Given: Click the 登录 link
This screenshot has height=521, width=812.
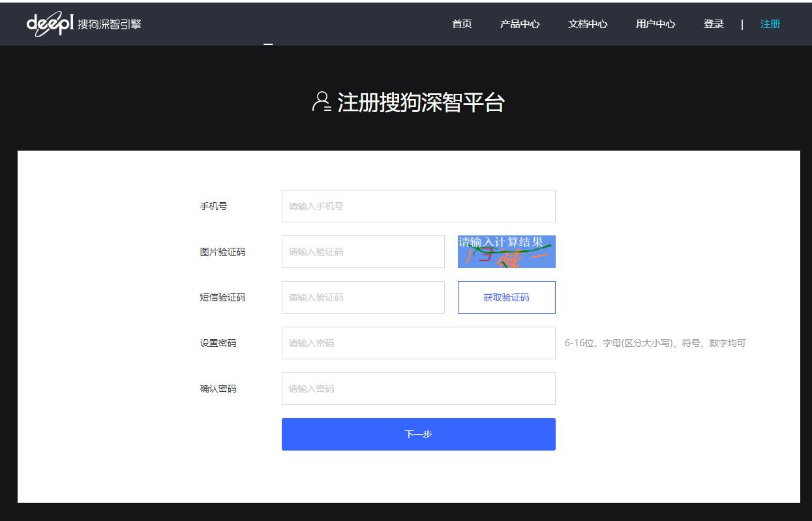Looking at the screenshot, I should click(714, 24).
